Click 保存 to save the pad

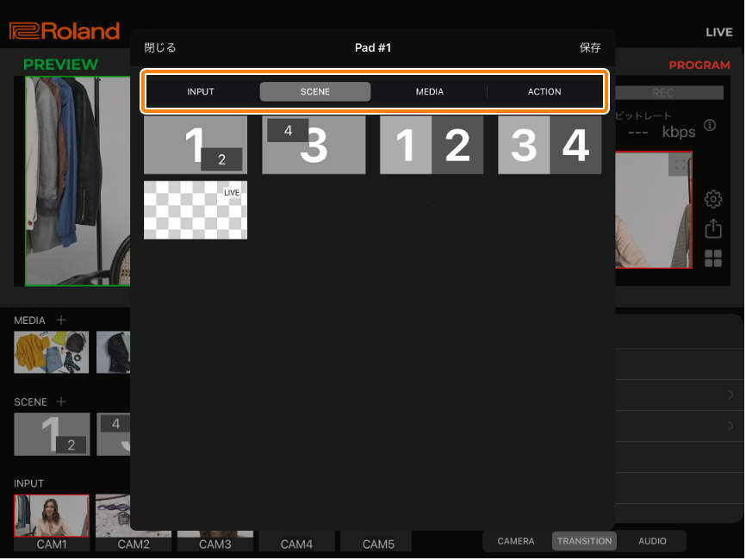pyautogui.click(x=590, y=47)
